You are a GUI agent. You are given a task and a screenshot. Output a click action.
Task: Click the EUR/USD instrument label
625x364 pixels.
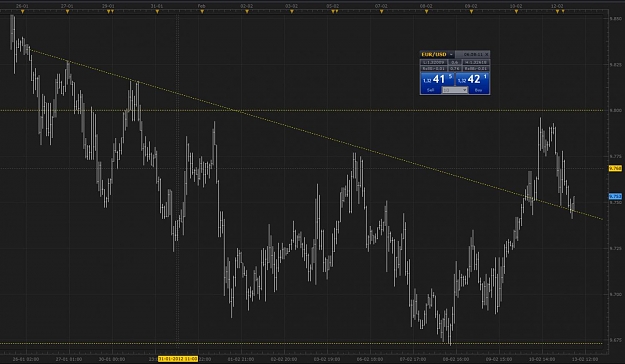(x=434, y=54)
